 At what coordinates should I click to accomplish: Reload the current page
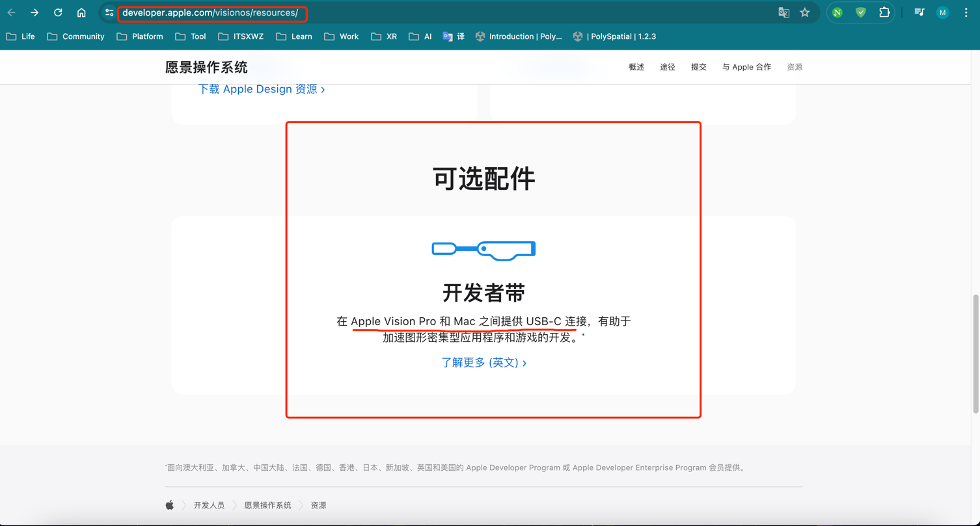[58, 13]
